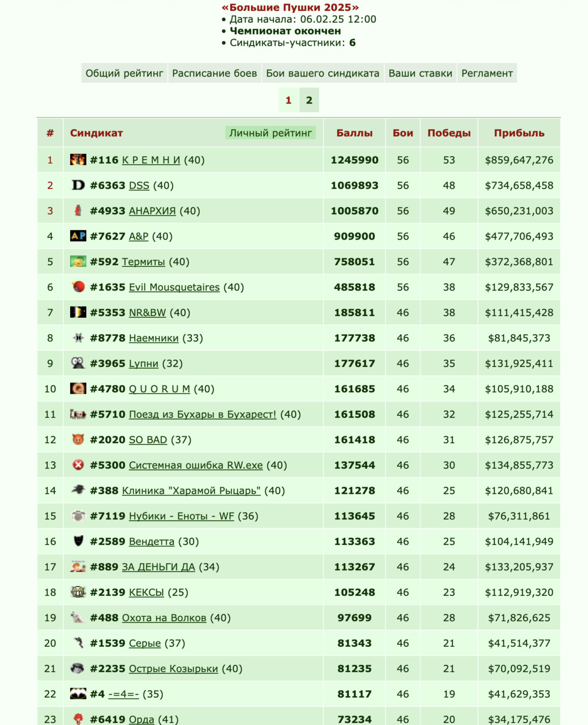Open the Наемники syndicate link
This screenshot has width=588, height=725.
click(154, 338)
